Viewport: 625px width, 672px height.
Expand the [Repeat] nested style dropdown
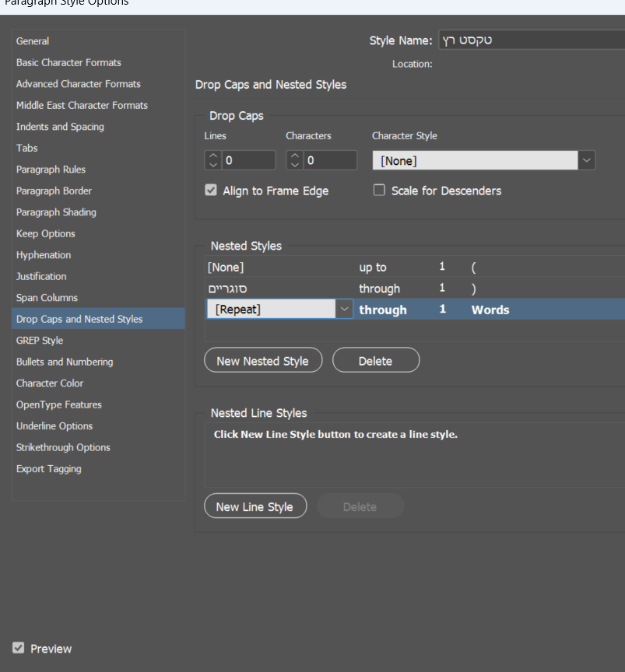pyautogui.click(x=345, y=310)
